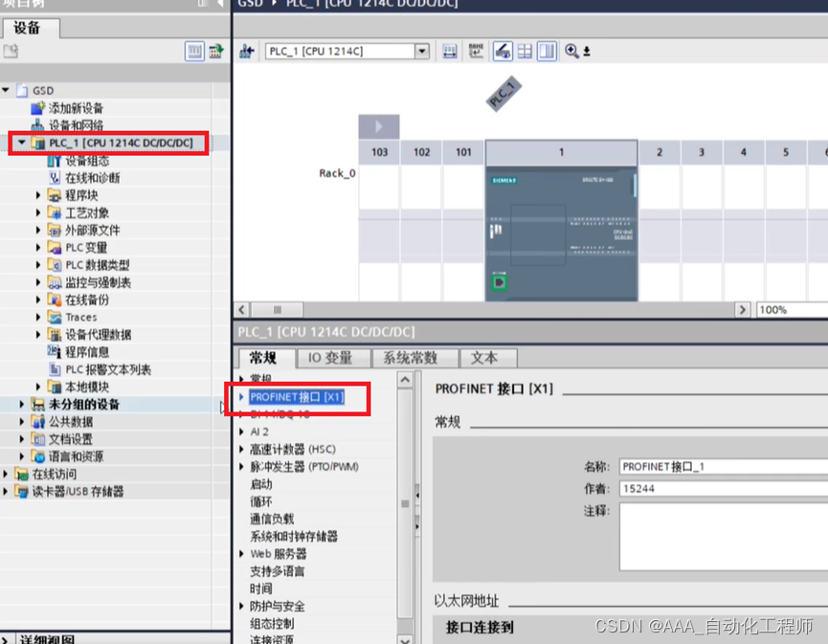The height and width of the screenshot is (644, 828).
Task: Click the 程序块 folder icon
Action: (55, 195)
